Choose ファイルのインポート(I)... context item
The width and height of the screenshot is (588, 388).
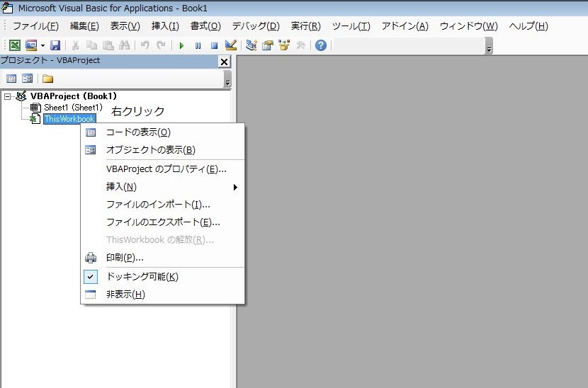coord(163,205)
